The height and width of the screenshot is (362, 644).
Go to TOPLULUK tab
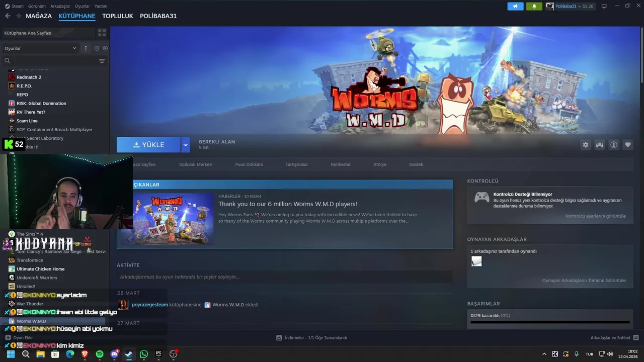click(x=118, y=16)
